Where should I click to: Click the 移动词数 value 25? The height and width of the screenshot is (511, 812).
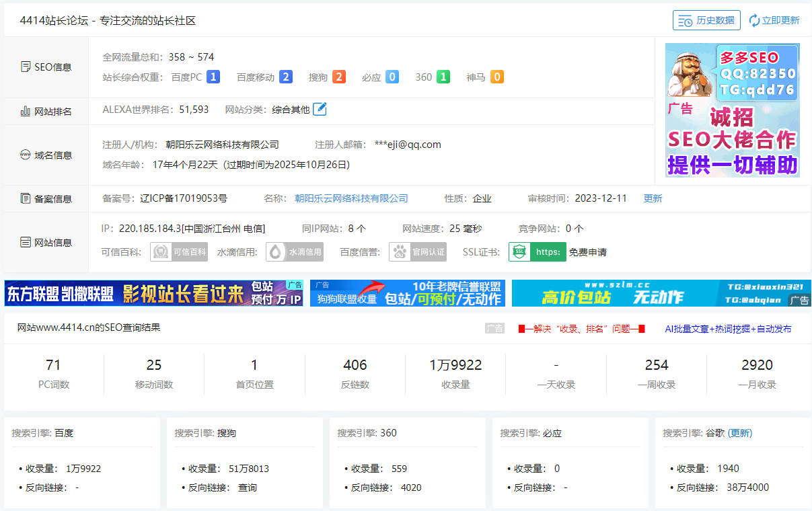tap(154, 365)
